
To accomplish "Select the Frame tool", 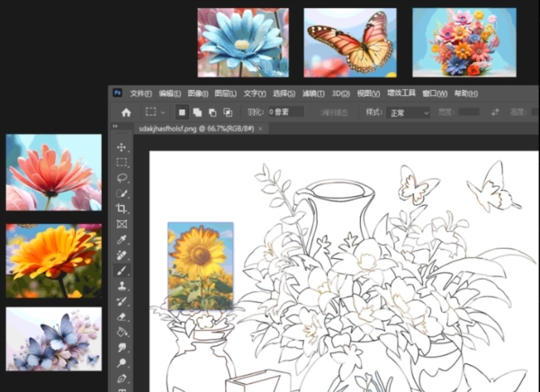I will coord(122,224).
